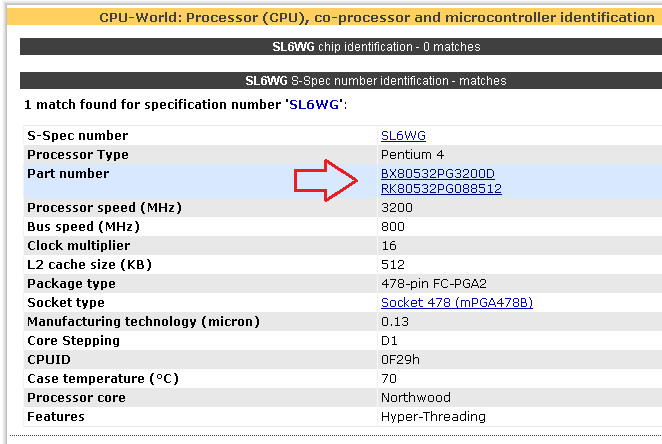Open part number BX80532PG3200D link
Image resolution: width=662 pixels, height=444 pixels.
pyautogui.click(x=438, y=173)
